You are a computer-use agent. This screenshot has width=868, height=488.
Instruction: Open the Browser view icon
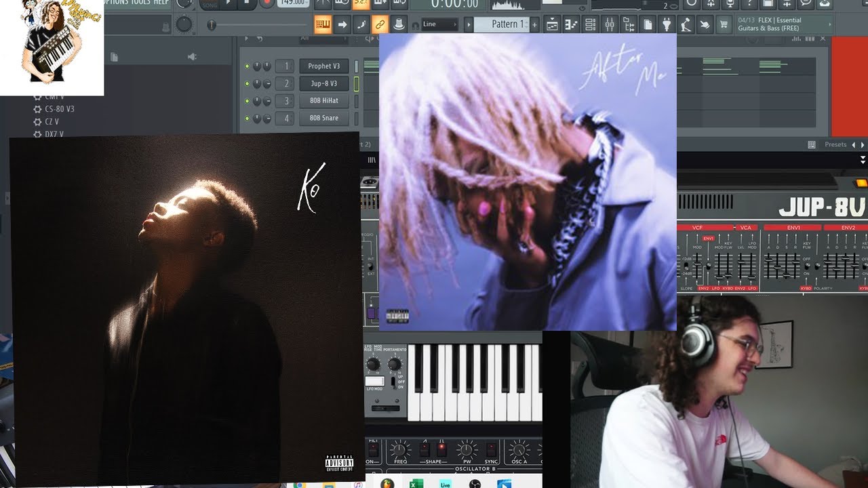click(x=629, y=24)
